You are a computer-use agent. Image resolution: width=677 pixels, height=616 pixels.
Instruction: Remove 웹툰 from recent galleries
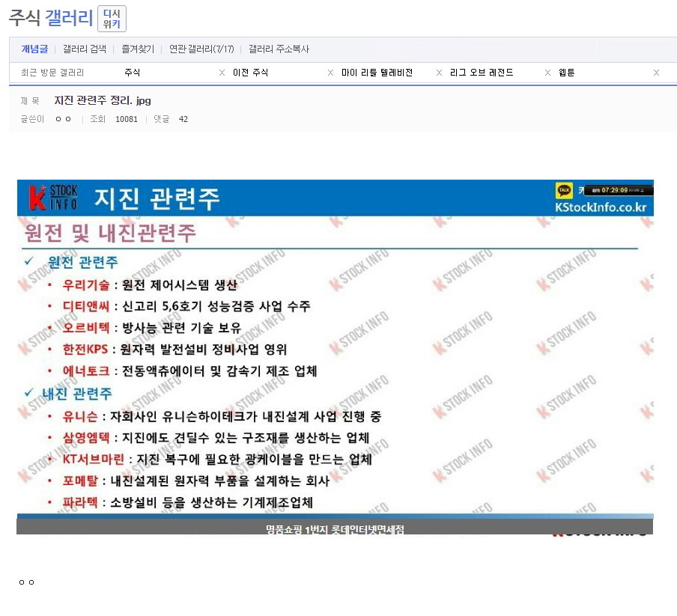tap(656, 73)
